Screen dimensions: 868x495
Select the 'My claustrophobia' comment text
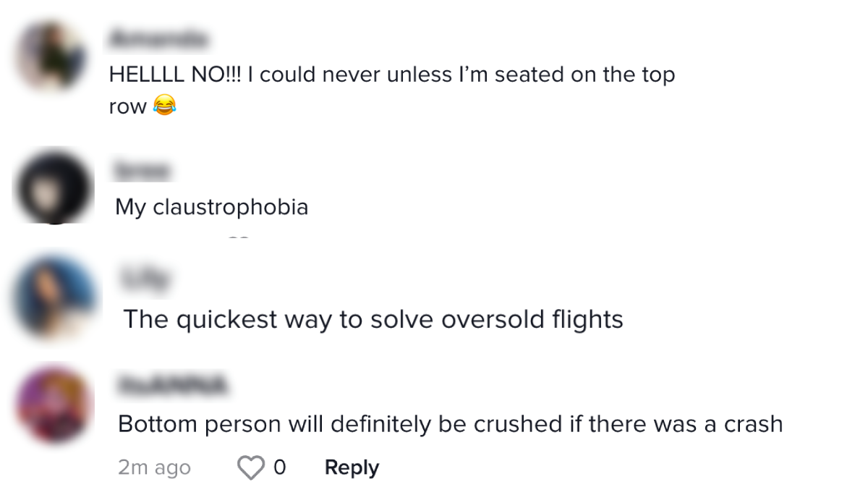click(x=211, y=208)
